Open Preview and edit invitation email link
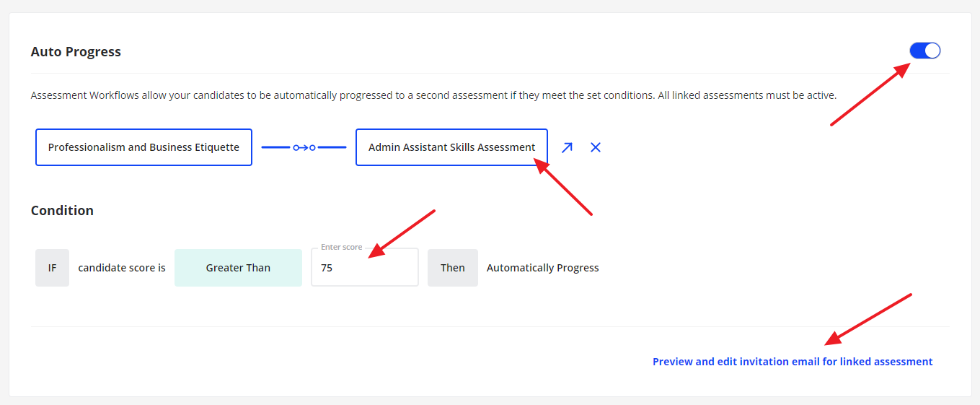 pyautogui.click(x=793, y=362)
